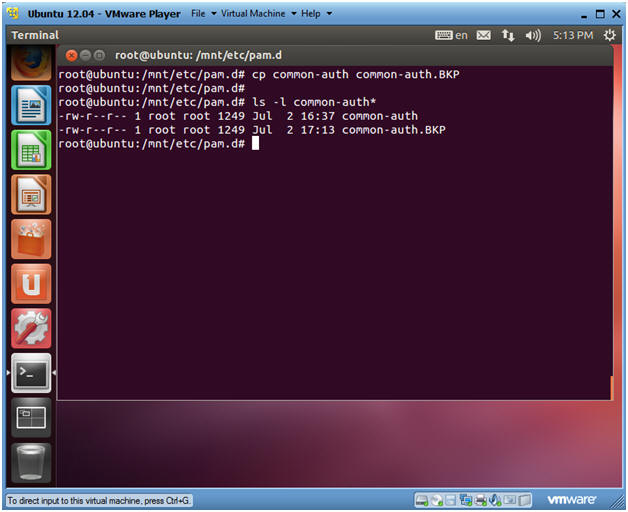Click the 16:37 common-auth listing row
The height and width of the screenshot is (512, 628).
[x=238, y=116]
